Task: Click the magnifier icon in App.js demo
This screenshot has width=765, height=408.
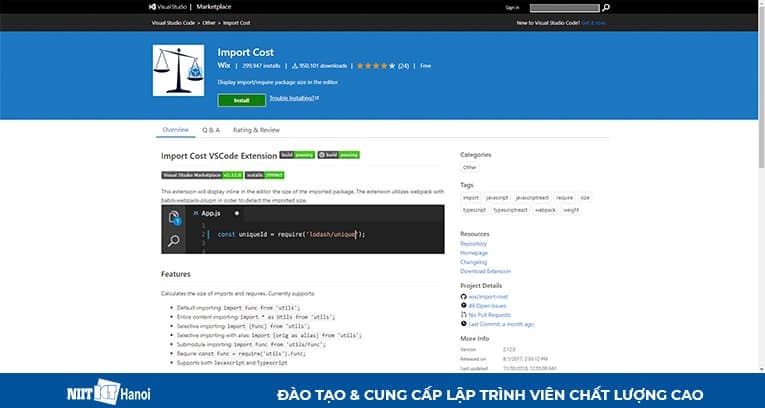Action: click(174, 241)
